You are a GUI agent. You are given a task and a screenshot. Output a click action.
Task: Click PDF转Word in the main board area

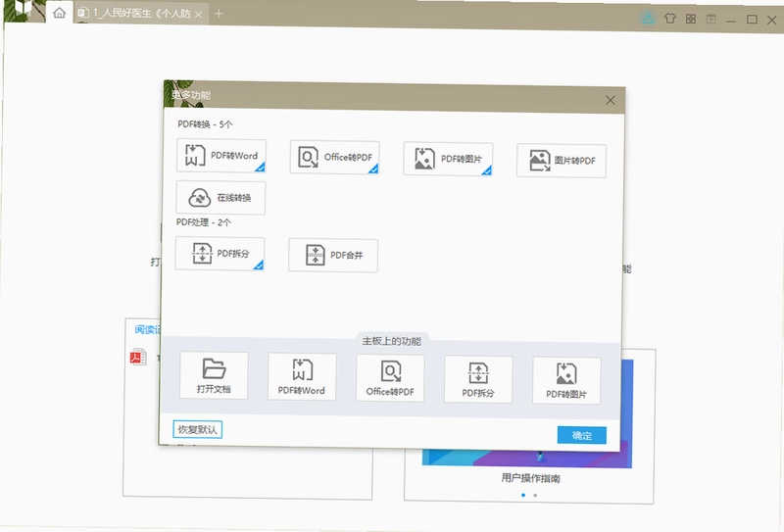tap(302, 376)
